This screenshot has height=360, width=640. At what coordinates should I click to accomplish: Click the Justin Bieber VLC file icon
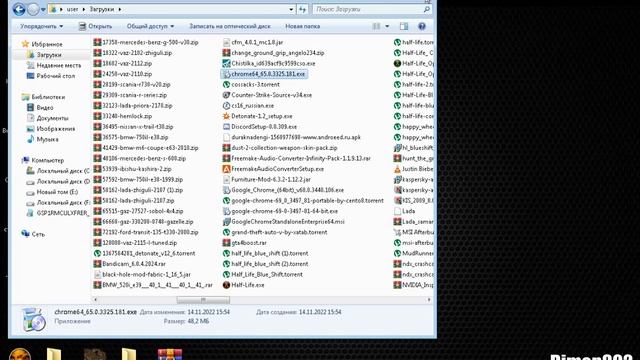[x=397, y=169]
